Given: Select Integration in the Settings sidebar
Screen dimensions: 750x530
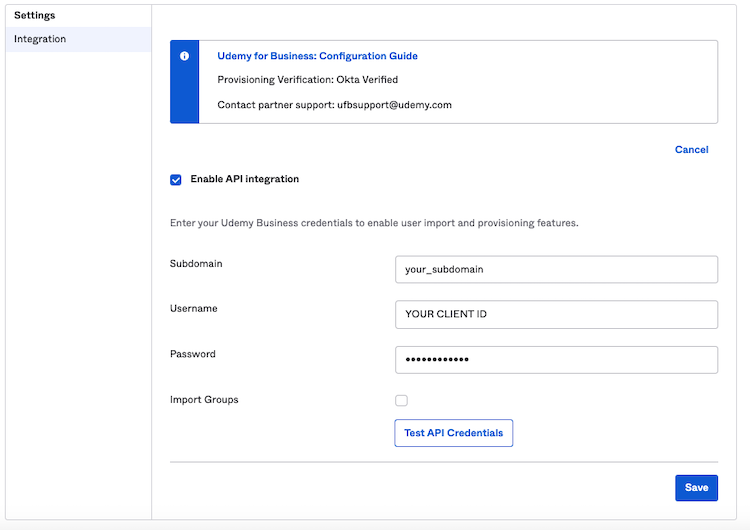Looking at the screenshot, I should pyautogui.click(x=40, y=39).
